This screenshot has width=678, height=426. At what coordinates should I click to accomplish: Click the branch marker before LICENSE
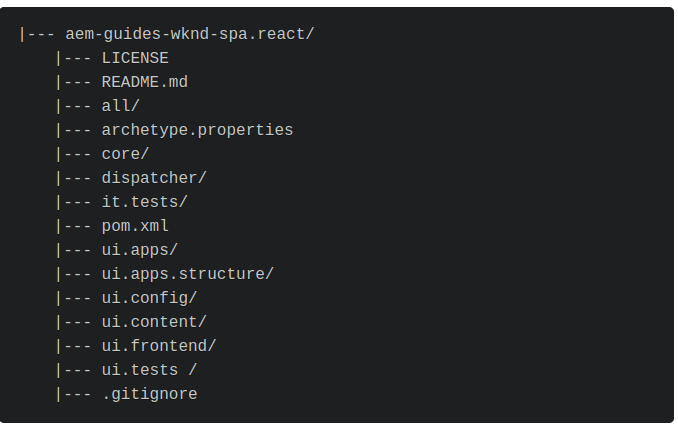tap(73, 58)
